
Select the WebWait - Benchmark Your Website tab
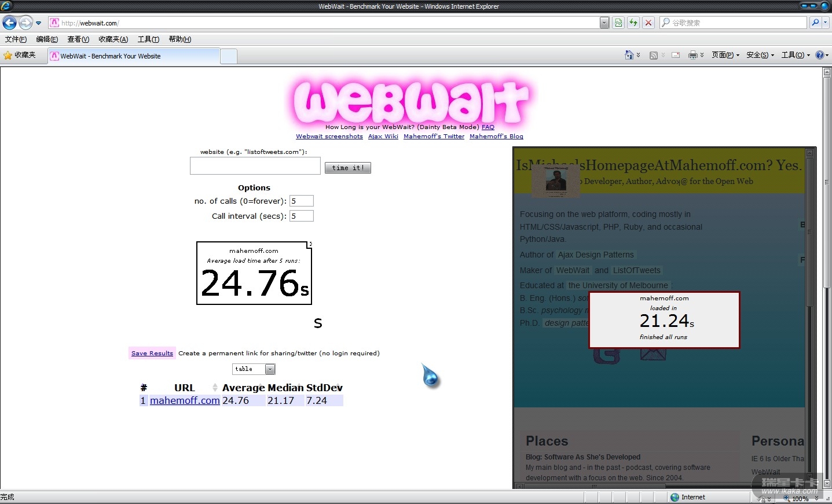coord(133,56)
